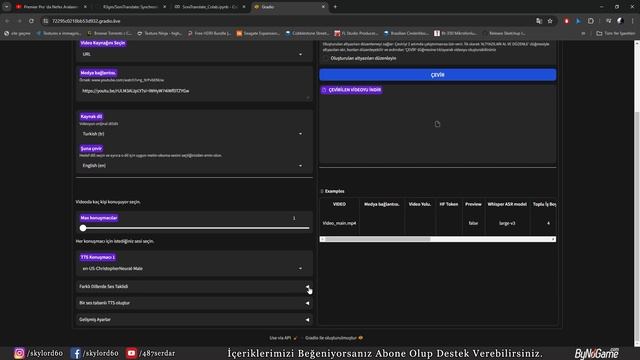The width and height of the screenshot is (640, 360).
Task: Click the blue extension icon in the toolbar
Action: [578, 21]
